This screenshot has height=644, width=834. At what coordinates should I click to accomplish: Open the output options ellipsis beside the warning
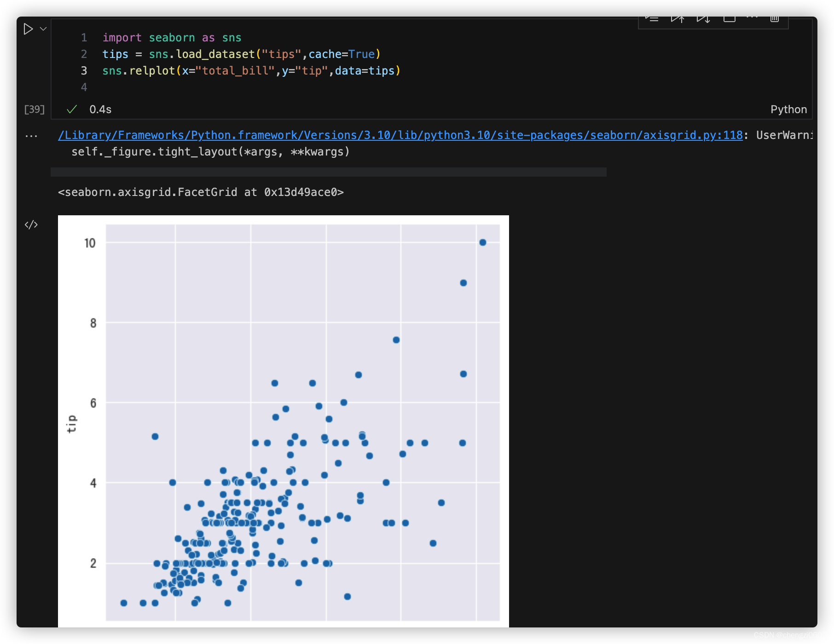point(31,135)
